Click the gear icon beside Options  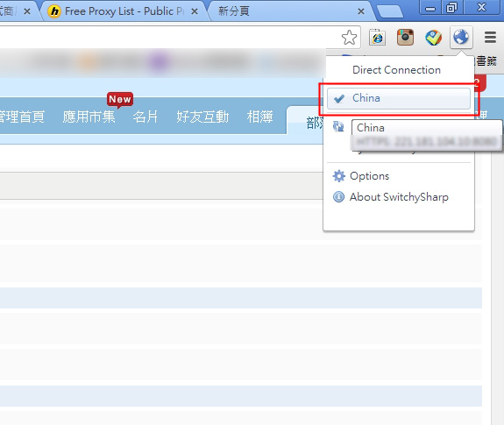point(339,176)
